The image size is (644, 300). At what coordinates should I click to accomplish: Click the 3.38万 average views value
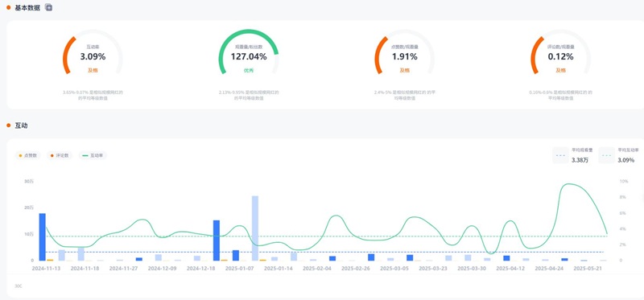tap(580, 160)
